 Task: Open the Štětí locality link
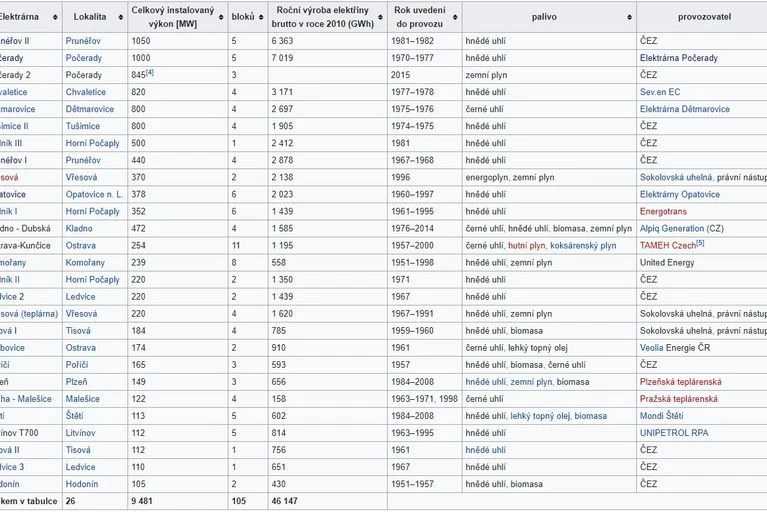(x=74, y=416)
